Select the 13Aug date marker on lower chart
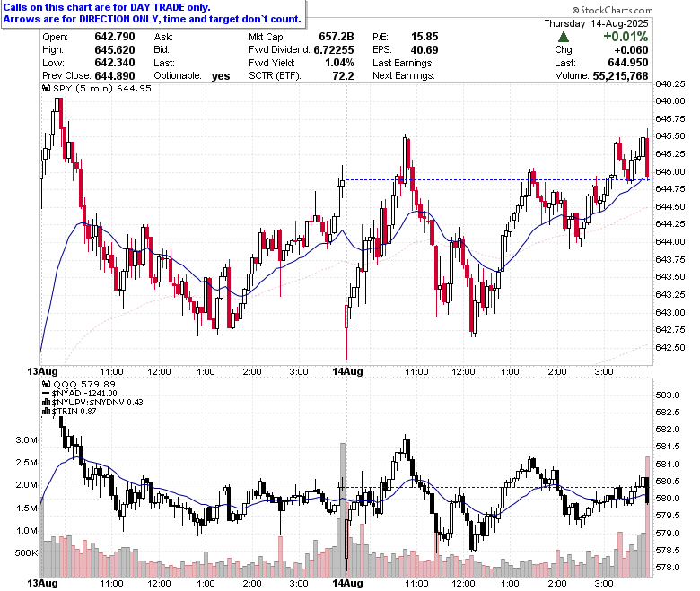This screenshot has width=700, height=591. tap(42, 583)
